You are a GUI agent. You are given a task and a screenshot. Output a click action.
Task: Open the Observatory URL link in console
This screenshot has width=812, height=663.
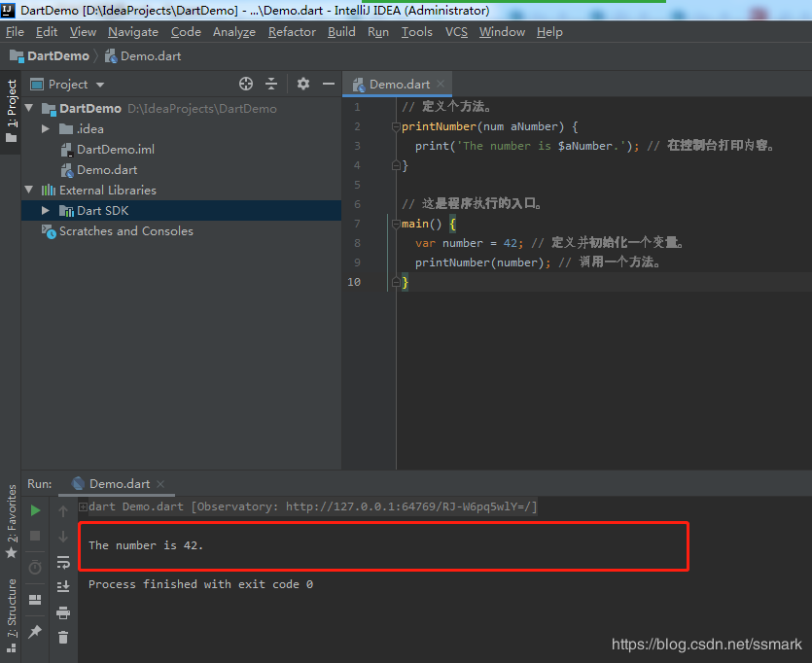click(408, 506)
